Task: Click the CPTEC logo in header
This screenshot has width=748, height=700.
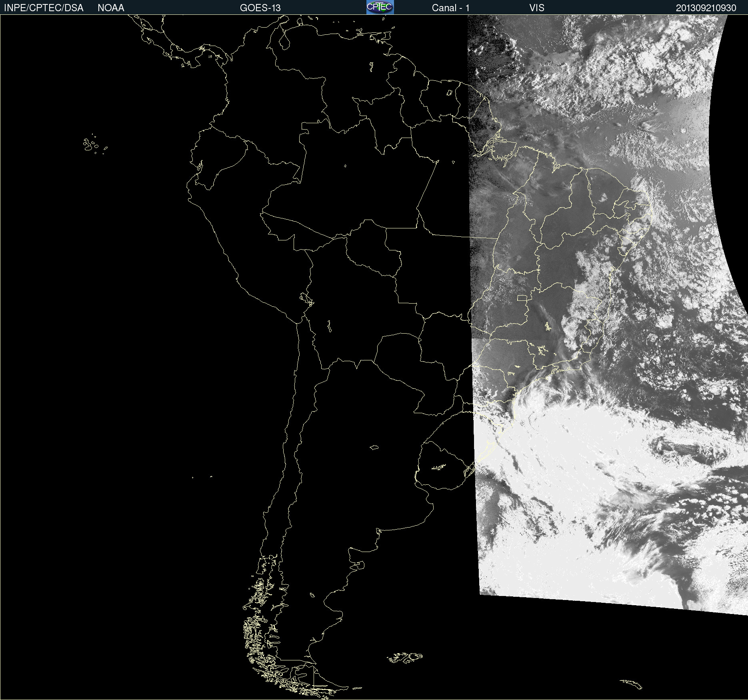Action: 380,7
